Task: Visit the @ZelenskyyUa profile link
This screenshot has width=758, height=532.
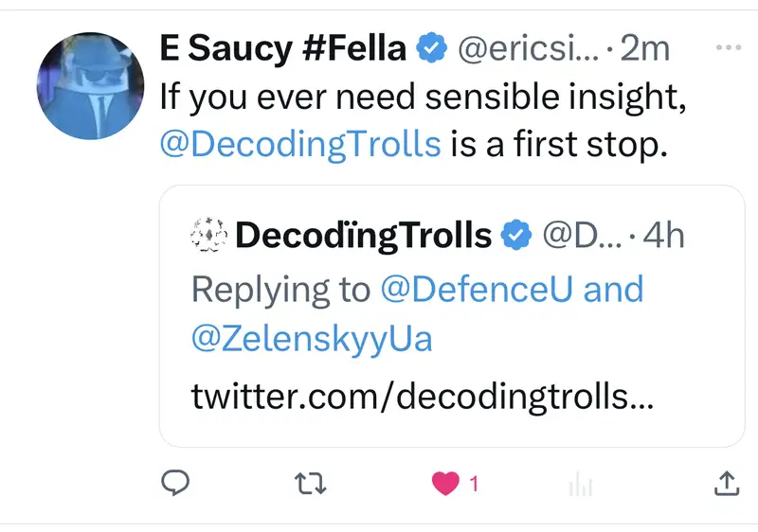Action: tap(312, 338)
